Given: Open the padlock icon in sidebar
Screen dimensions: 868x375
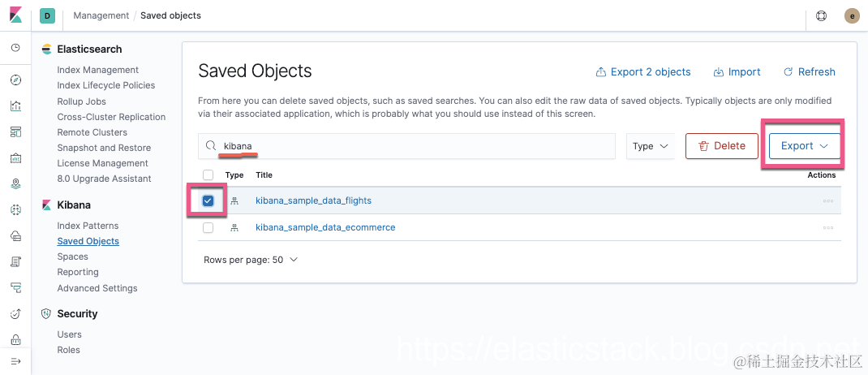Looking at the screenshot, I should pyautogui.click(x=15, y=339).
